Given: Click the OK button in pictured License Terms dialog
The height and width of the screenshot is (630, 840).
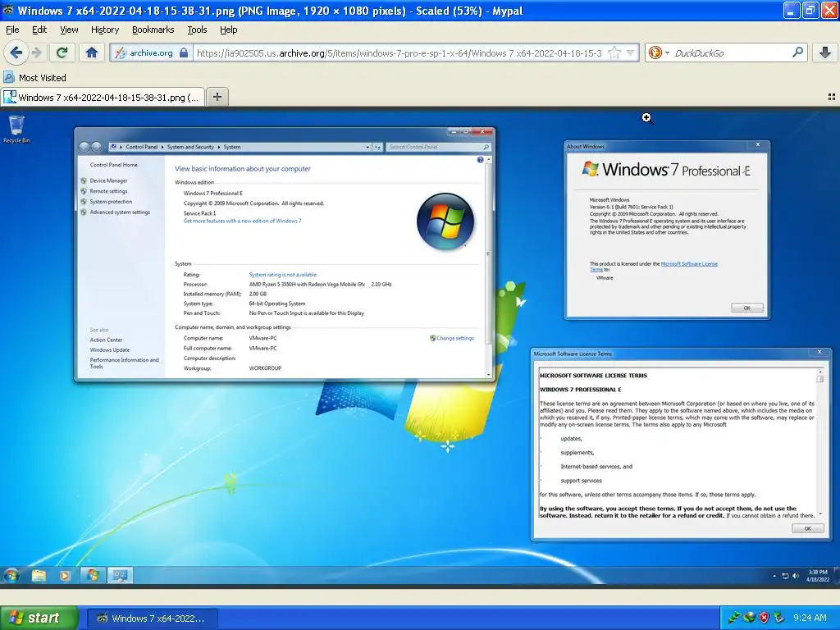Looking at the screenshot, I should click(807, 528).
